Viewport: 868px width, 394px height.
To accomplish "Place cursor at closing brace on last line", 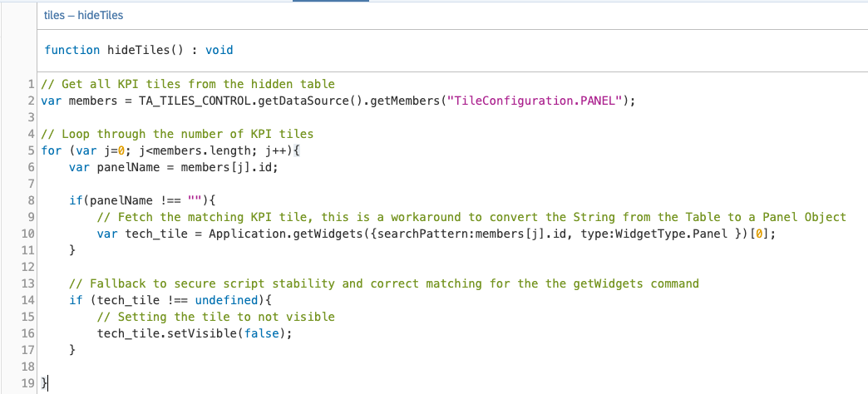I will pyautogui.click(x=45, y=383).
